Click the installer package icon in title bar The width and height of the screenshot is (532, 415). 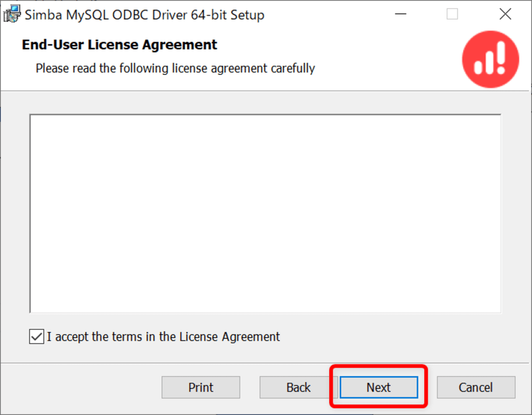click(x=12, y=14)
